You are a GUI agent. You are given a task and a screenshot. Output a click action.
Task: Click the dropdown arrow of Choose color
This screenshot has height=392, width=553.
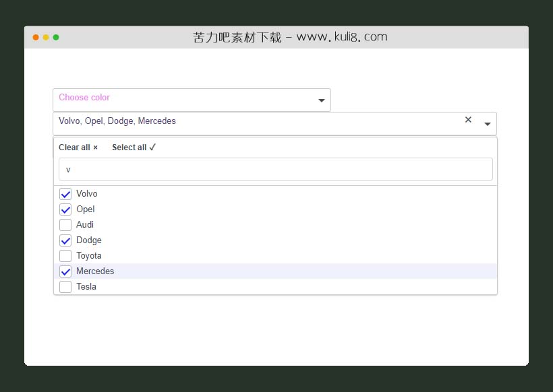pyautogui.click(x=321, y=100)
